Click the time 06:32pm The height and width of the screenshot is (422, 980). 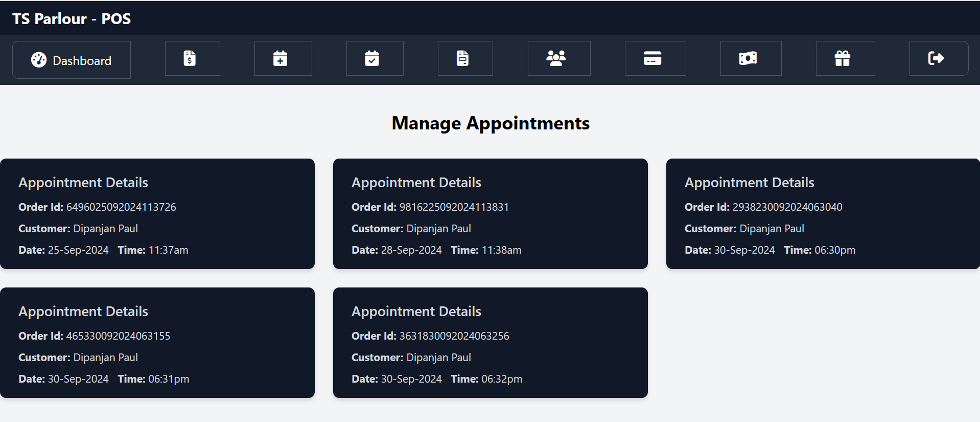(502, 379)
